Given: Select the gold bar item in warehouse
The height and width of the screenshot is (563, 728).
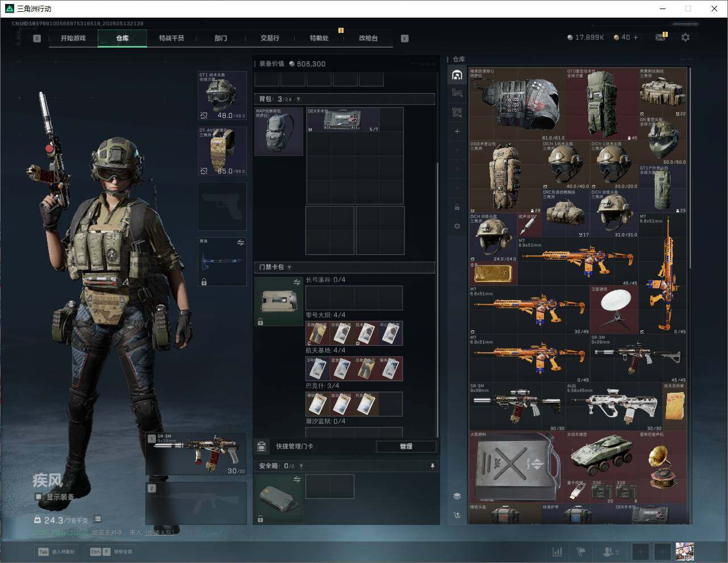Looking at the screenshot, I should (493, 273).
